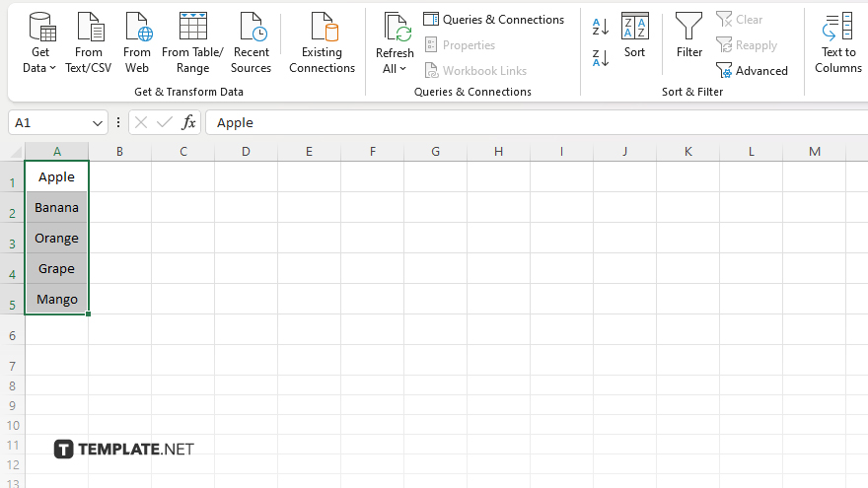Toggle Queries & Connections pane
Viewport: 868px width, 488px height.
click(x=493, y=20)
